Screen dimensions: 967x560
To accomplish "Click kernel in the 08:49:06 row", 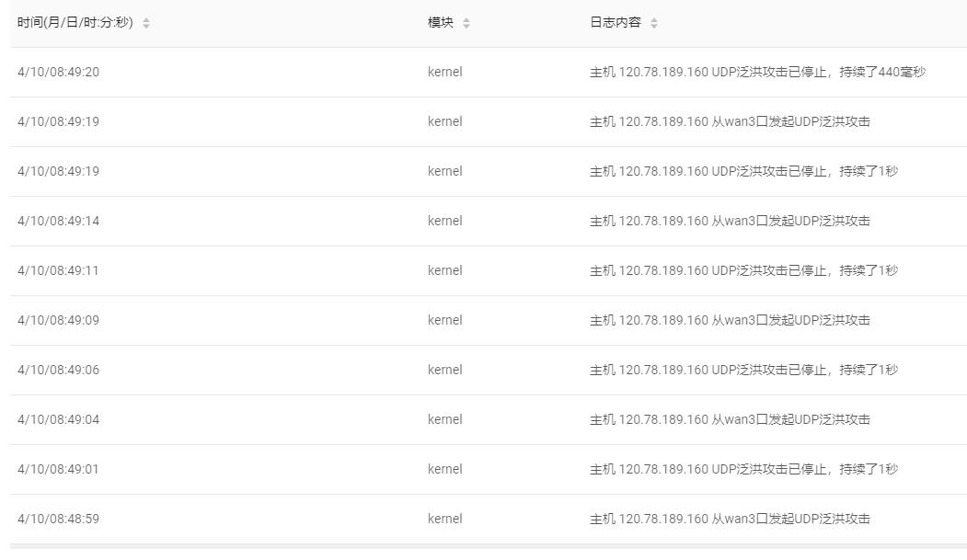I will (x=444, y=370).
